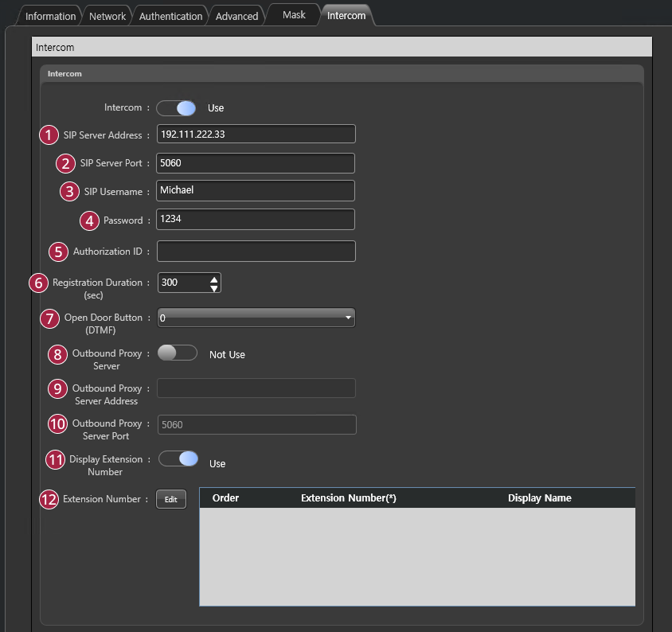Select the Mask tab

(294, 15)
